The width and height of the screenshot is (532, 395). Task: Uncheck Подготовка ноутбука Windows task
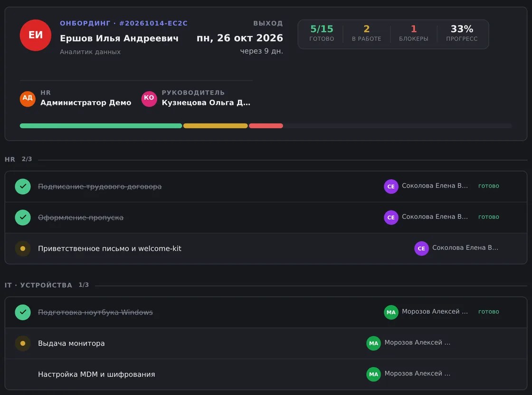[23, 312]
